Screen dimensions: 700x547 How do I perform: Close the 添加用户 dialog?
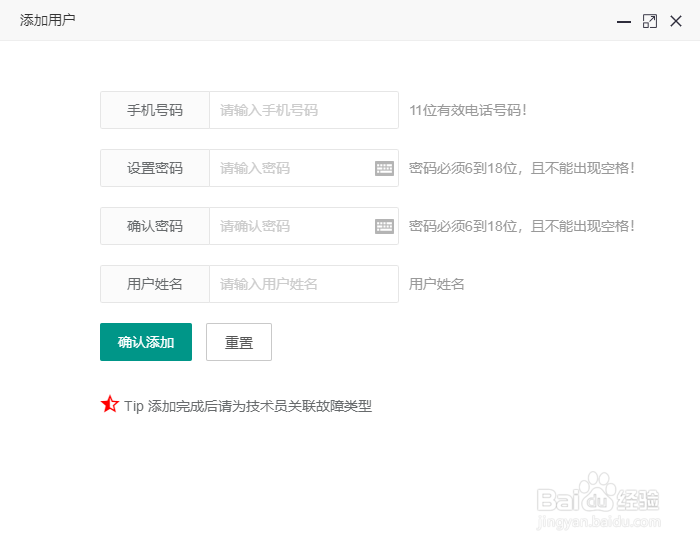[676, 21]
